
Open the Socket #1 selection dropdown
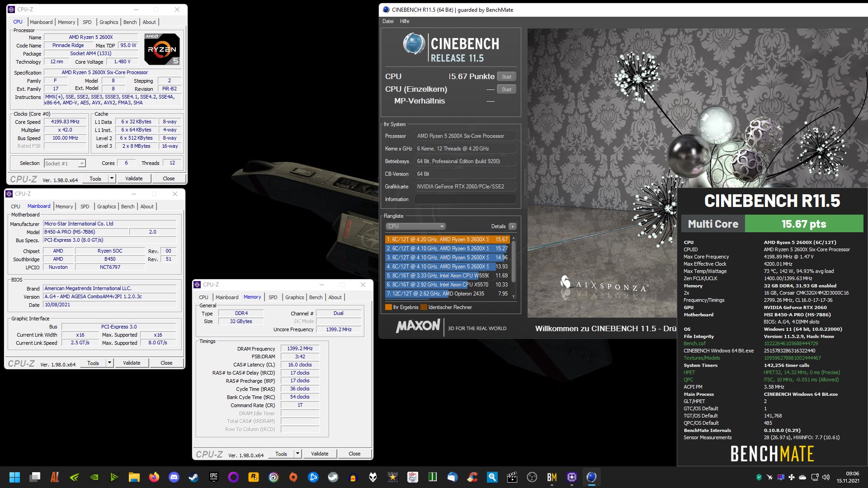(x=65, y=164)
